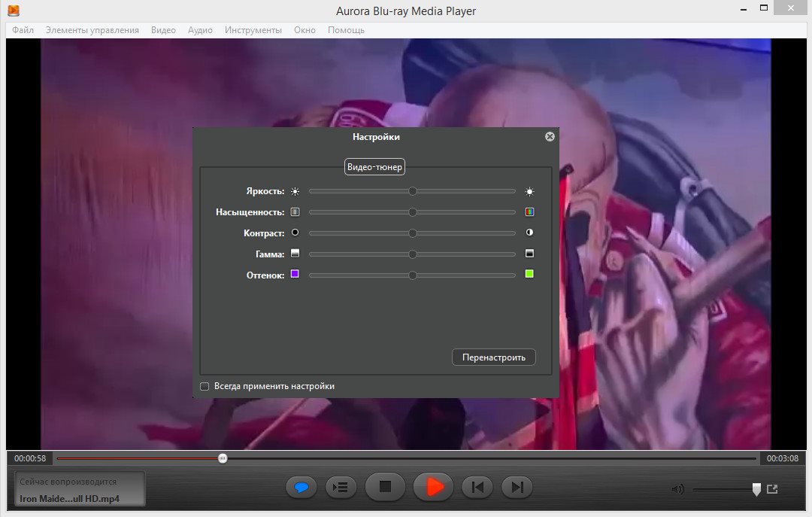Click the grayscale saturation icon
This screenshot has width=812, height=517.
click(x=295, y=211)
